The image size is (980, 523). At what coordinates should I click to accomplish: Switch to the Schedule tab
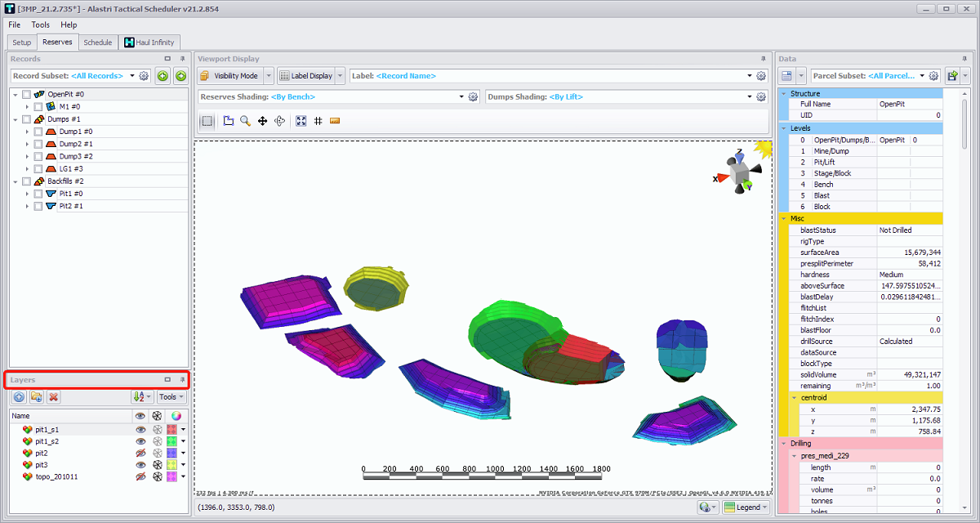coord(97,42)
